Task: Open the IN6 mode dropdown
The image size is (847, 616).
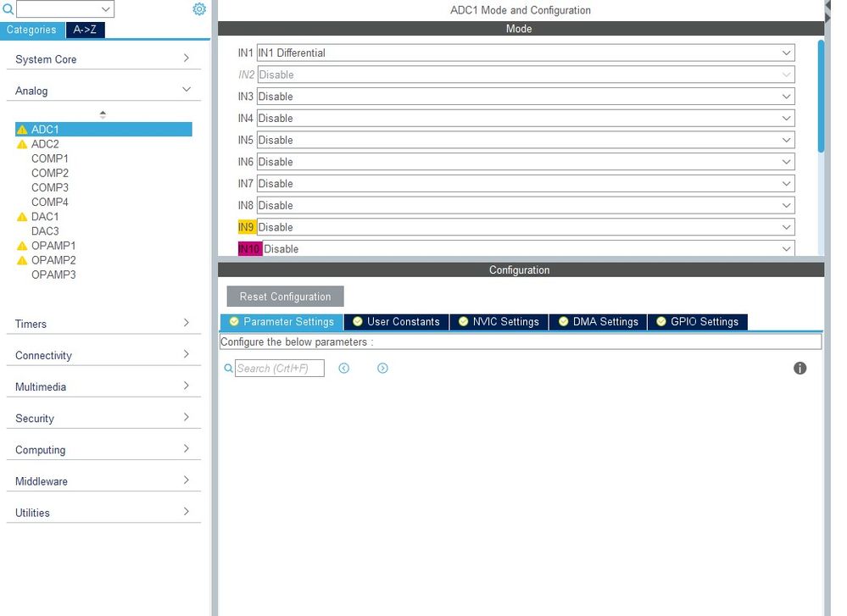Action: [x=526, y=162]
